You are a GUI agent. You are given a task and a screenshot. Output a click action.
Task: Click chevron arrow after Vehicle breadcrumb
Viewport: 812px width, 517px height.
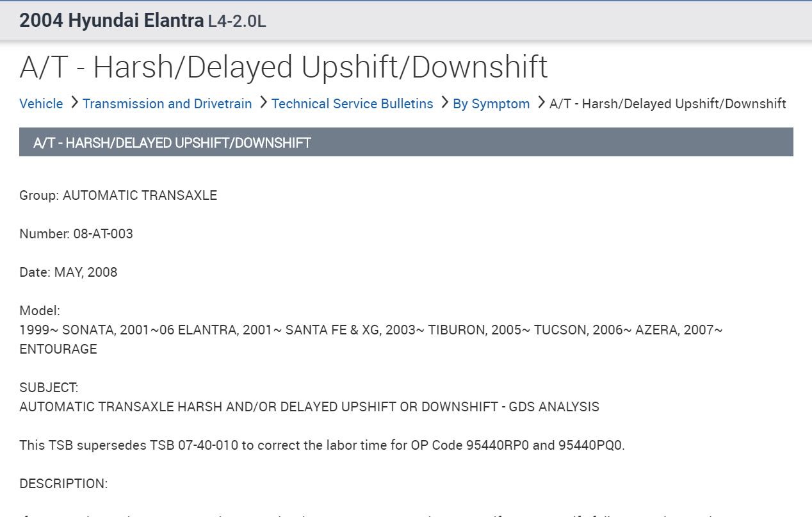tap(74, 103)
